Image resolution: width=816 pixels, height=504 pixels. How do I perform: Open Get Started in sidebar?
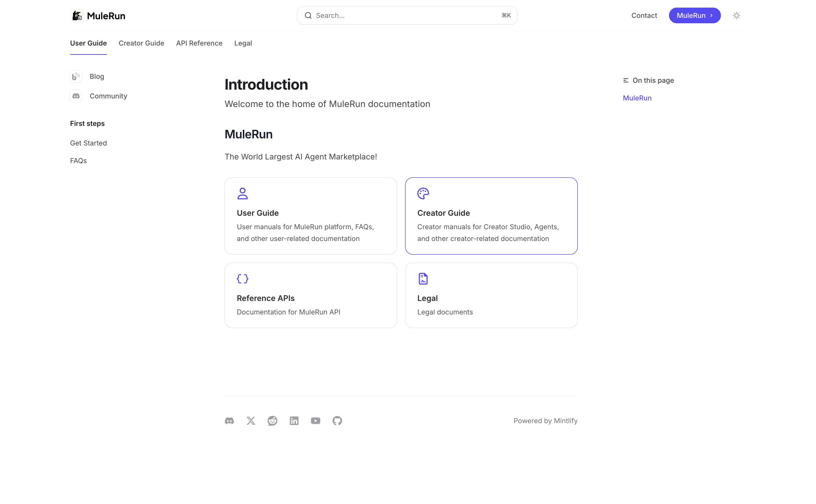88,143
